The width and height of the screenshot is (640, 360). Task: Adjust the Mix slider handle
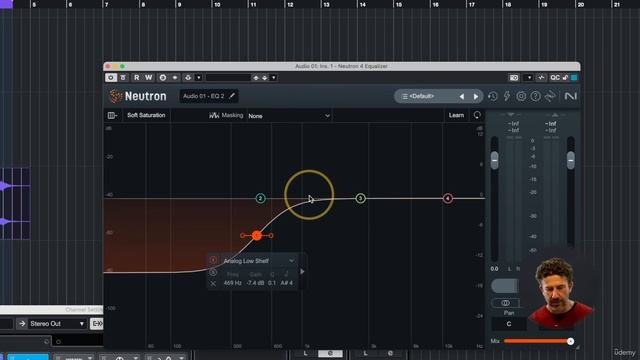(x=570, y=341)
